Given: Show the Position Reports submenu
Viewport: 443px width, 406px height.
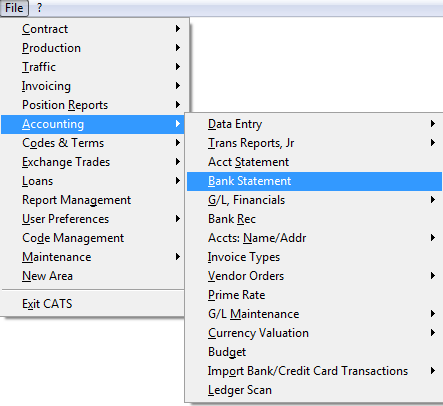Looking at the screenshot, I should pos(93,105).
